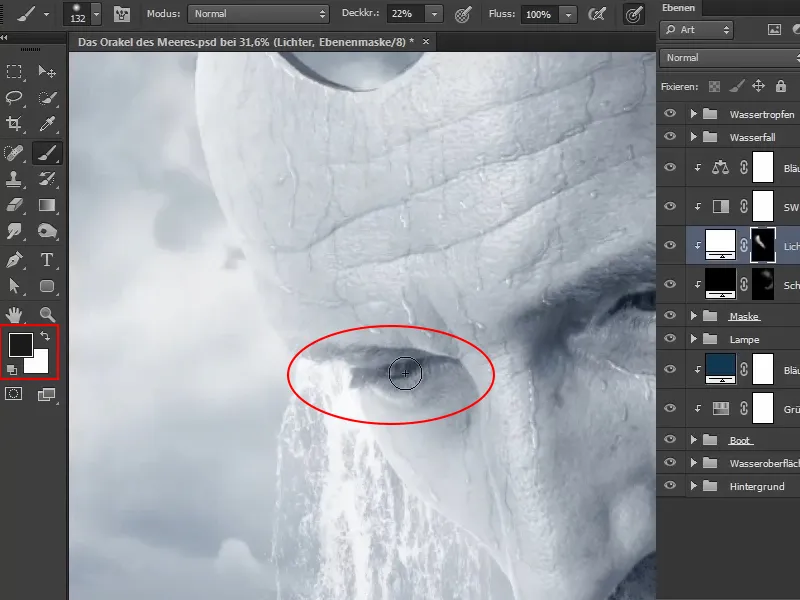The height and width of the screenshot is (600, 800).
Task: Open the tool preset picker dropdown
Action: [x=46, y=15]
